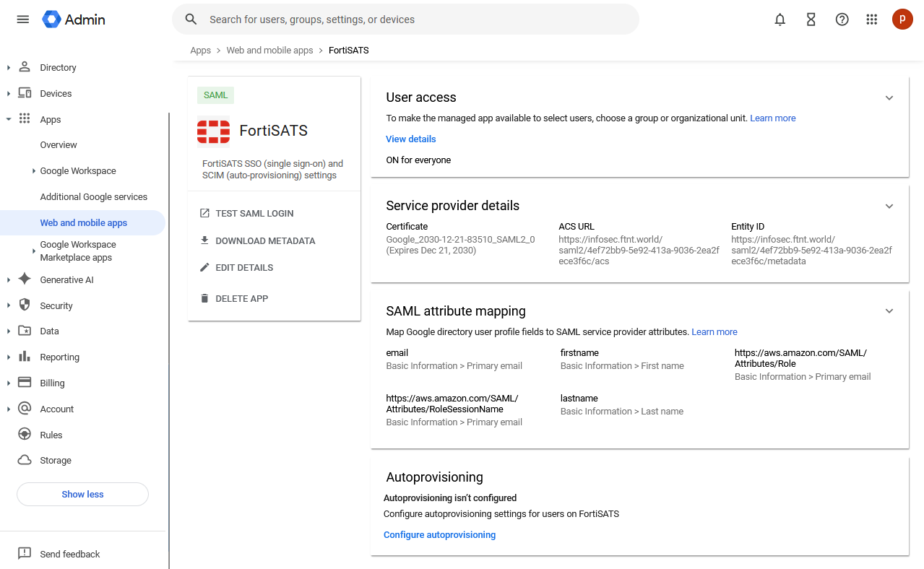Collapse Service provider details chevron

click(x=889, y=207)
